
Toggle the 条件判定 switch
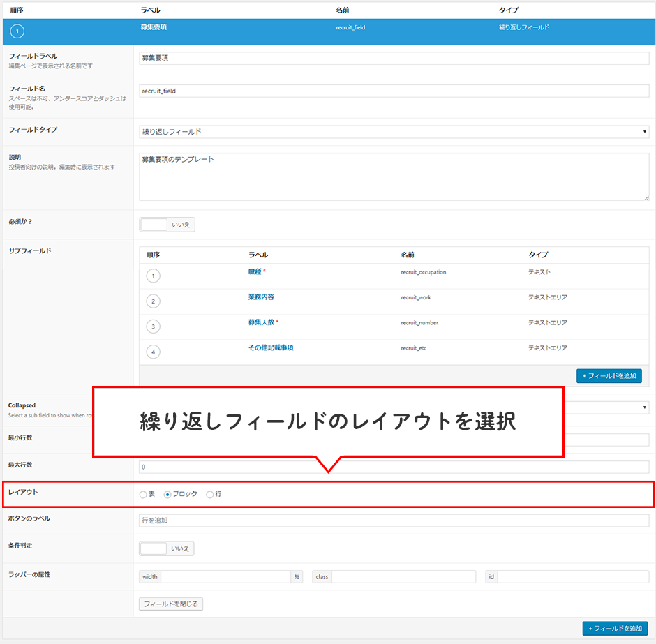(167, 548)
